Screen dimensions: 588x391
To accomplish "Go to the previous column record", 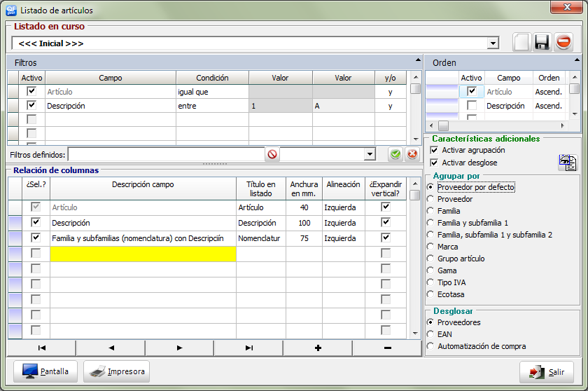I will (111, 348).
